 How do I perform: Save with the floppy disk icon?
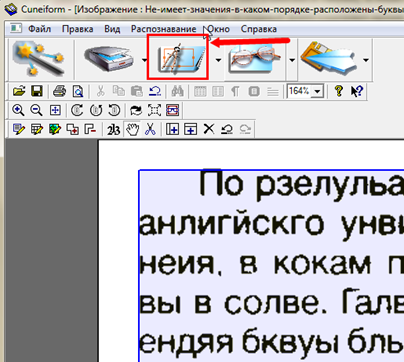pyautogui.click(x=37, y=91)
